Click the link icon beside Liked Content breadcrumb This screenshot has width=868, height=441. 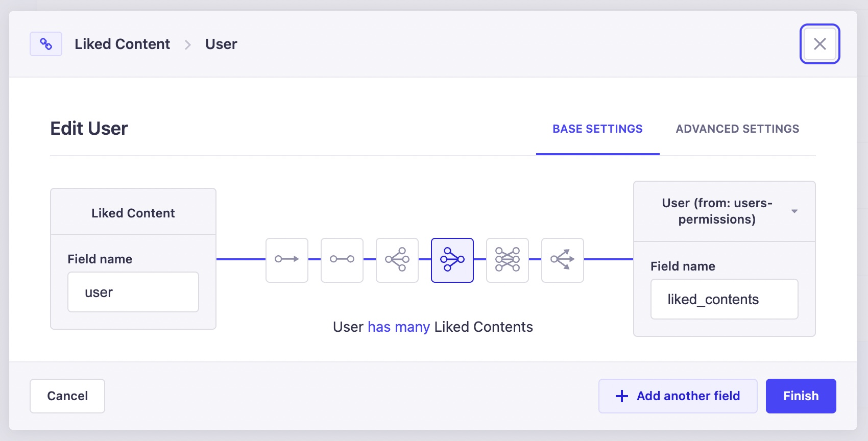45,44
